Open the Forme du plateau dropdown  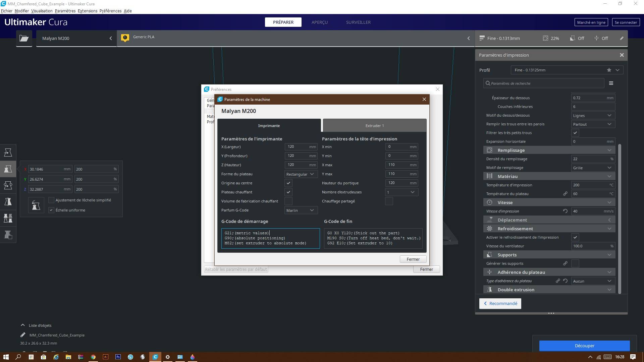click(x=301, y=174)
